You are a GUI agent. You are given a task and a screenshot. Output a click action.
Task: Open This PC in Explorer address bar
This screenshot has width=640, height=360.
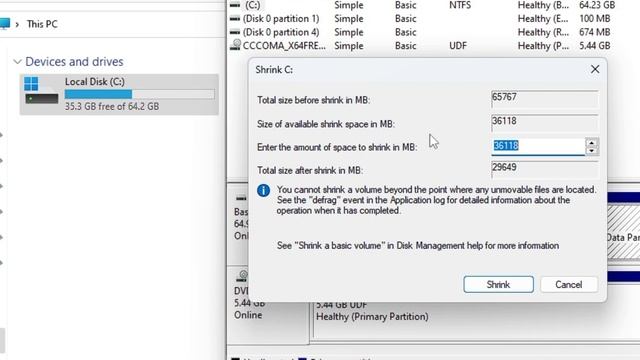42,24
